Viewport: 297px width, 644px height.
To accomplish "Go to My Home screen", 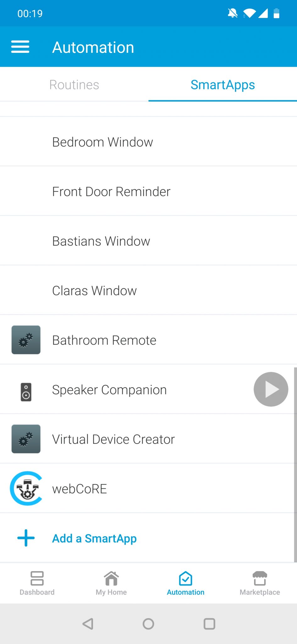I will tap(111, 583).
